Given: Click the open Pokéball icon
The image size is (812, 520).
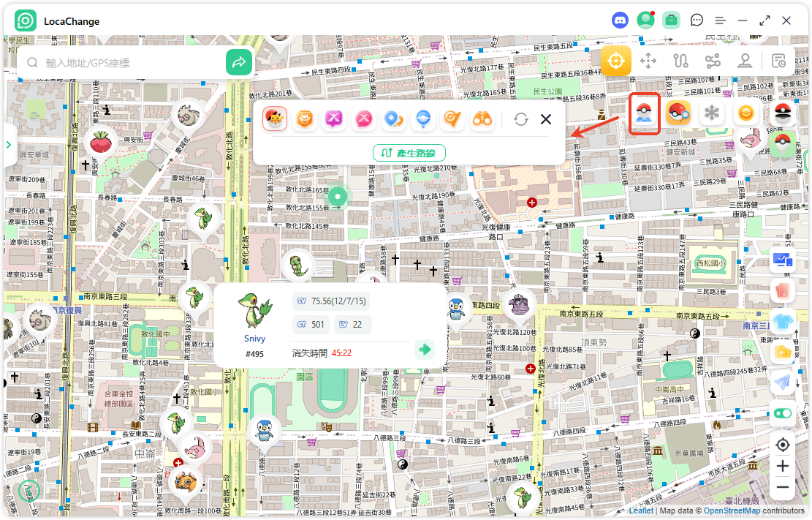Looking at the screenshot, I should click(x=783, y=113).
